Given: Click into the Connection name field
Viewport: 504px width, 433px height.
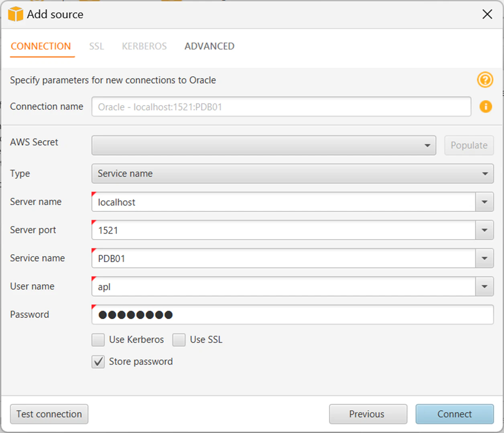Looking at the screenshot, I should point(281,107).
